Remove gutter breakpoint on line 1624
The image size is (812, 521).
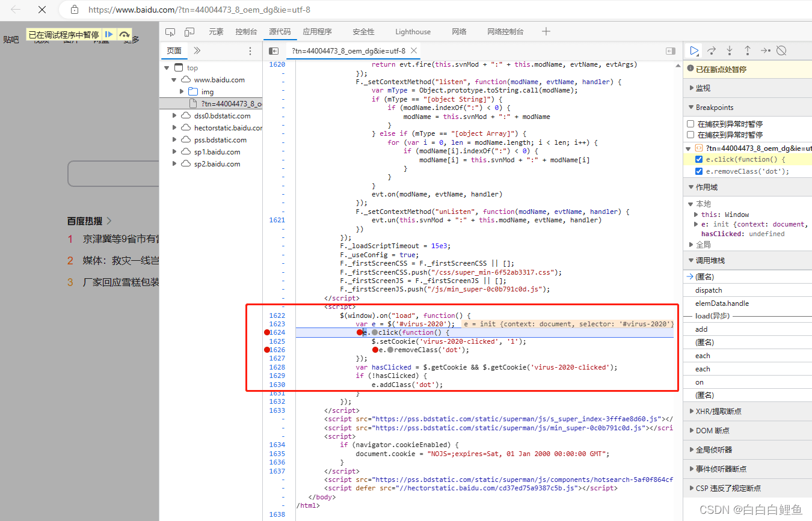point(267,332)
